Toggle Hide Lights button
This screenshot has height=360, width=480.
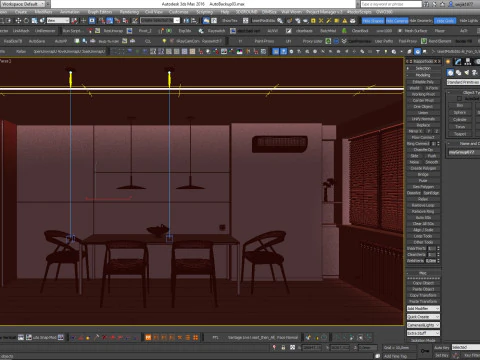(468, 21)
